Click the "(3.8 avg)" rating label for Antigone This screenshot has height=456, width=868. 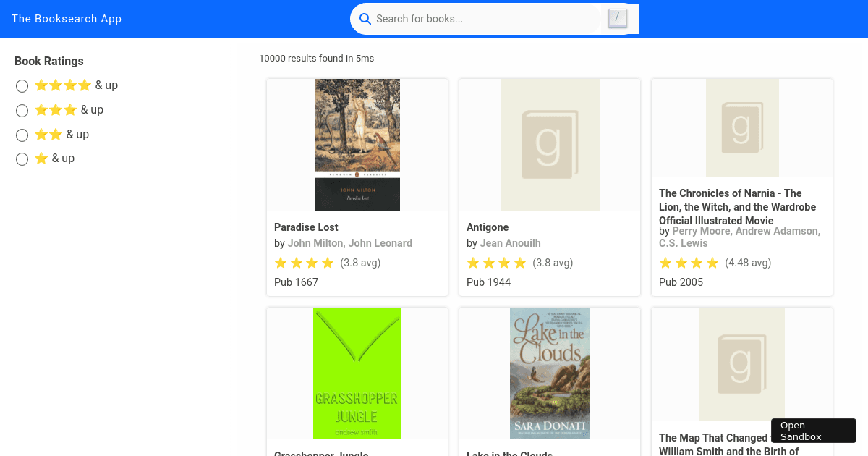coord(553,263)
